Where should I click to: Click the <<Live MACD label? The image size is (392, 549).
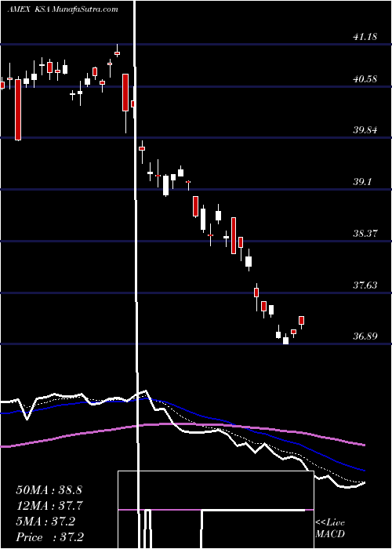point(330,529)
